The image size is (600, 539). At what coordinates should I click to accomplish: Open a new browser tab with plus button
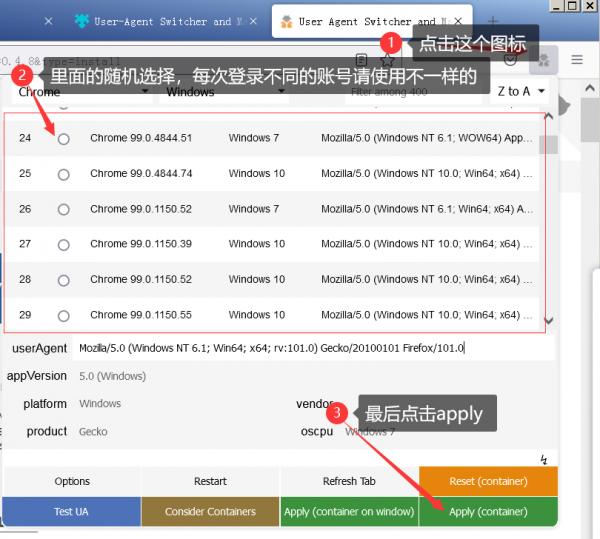[x=492, y=21]
